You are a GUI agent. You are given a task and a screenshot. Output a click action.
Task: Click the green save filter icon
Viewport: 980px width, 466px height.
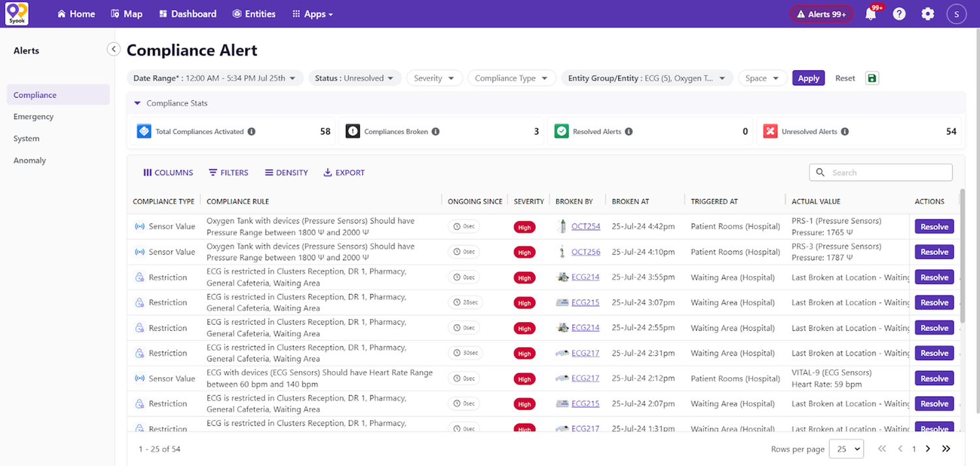872,77
